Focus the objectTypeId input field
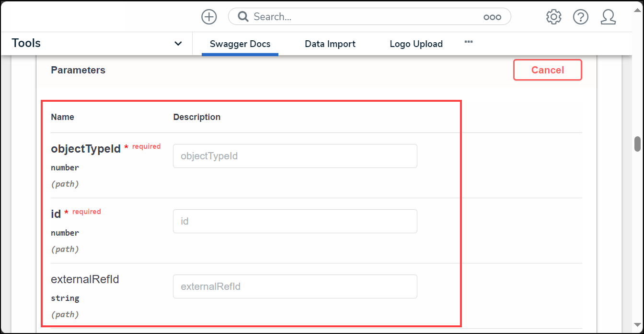Viewport: 644px width, 334px height. 295,156
